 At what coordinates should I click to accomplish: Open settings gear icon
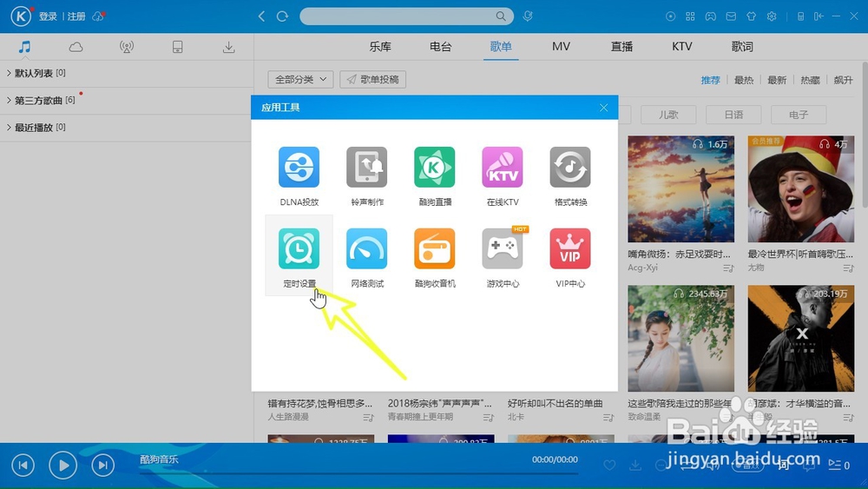click(772, 17)
